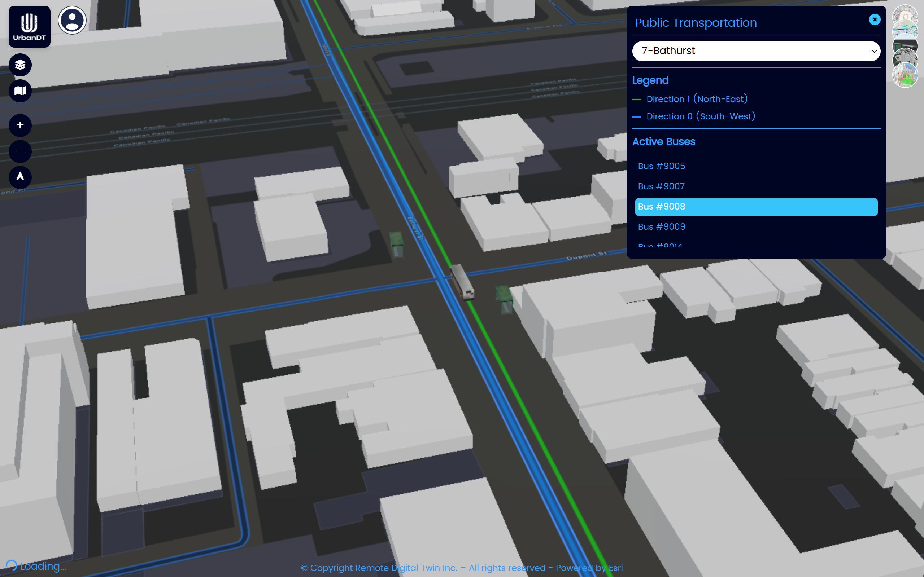
Task: Click the Powered by Esri copyright link
Action: pyautogui.click(x=589, y=568)
